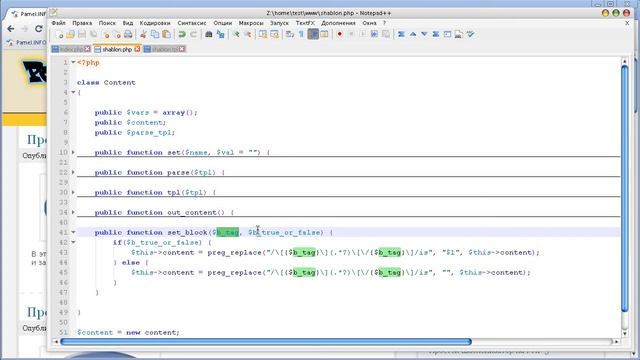Close current document with the Close toolbar icon
This screenshot has height=360, width=640.
[105, 34]
